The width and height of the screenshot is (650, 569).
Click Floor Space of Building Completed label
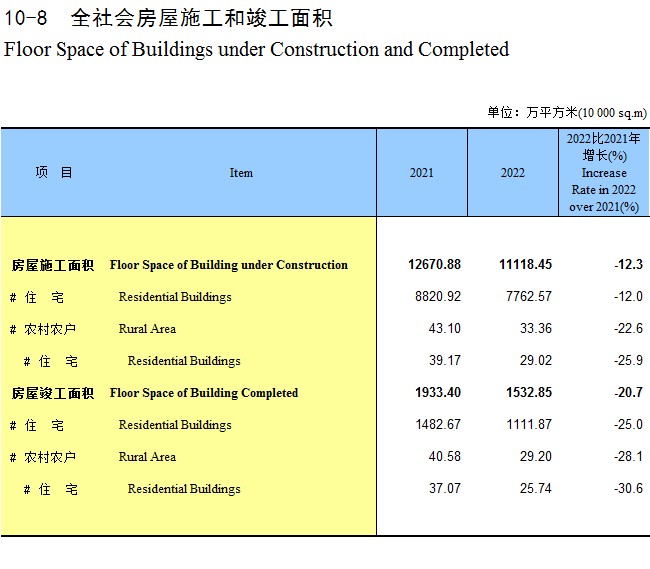tap(204, 393)
